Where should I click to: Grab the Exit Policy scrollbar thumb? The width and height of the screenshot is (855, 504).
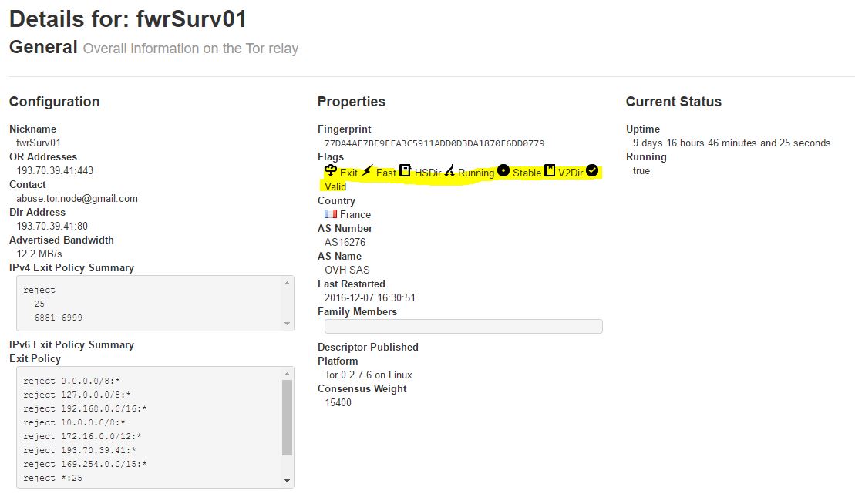point(288,417)
